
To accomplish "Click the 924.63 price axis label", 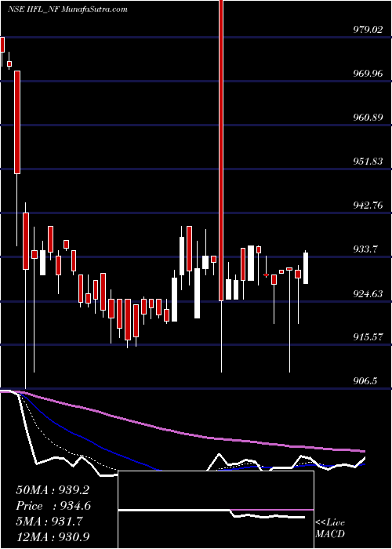I will pyautogui.click(x=367, y=293).
